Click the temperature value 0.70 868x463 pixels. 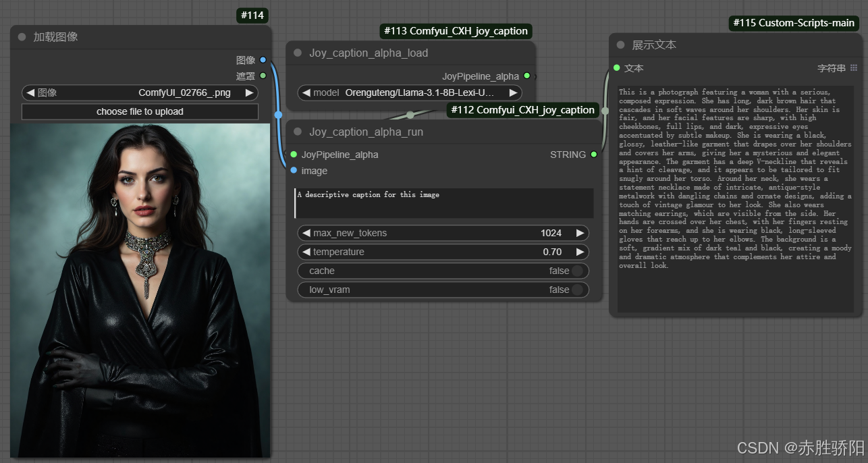[552, 252]
